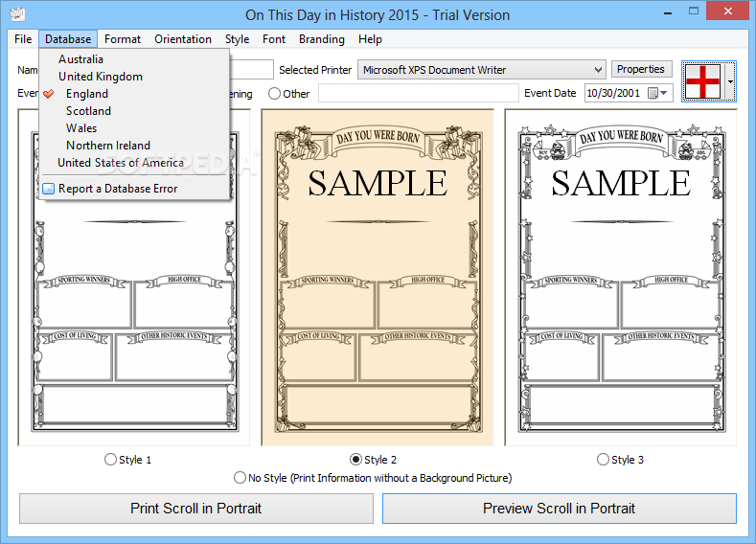Open the Help menu
Screen dimensions: 756x544
[370, 39]
